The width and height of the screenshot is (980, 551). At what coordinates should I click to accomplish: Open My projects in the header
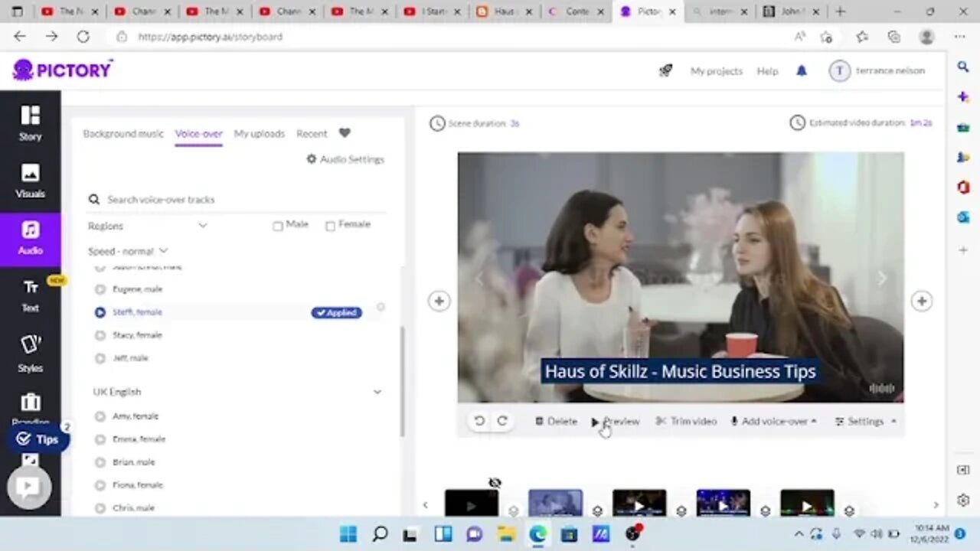pos(717,70)
